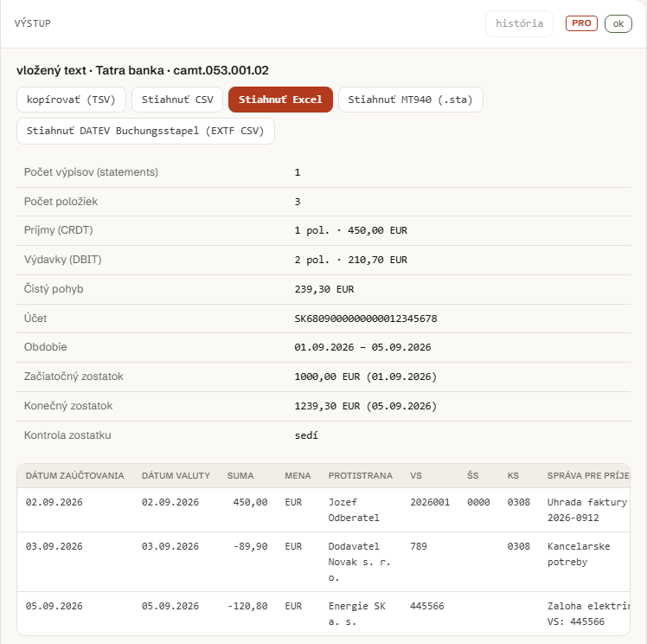The width and height of the screenshot is (647, 644).
Task: Select booking date 03.09.2026
Action: (54, 546)
